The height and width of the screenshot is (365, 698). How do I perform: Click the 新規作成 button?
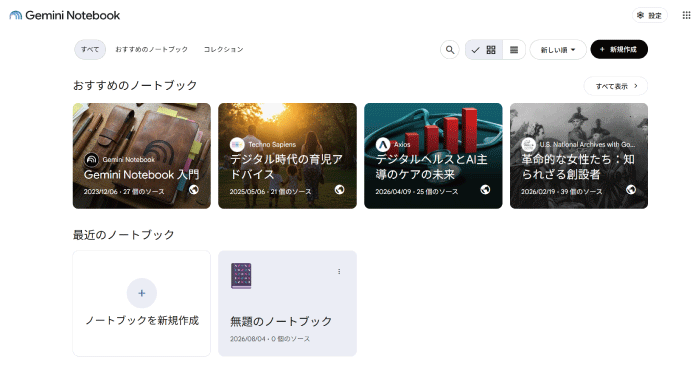[x=619, y=49]
